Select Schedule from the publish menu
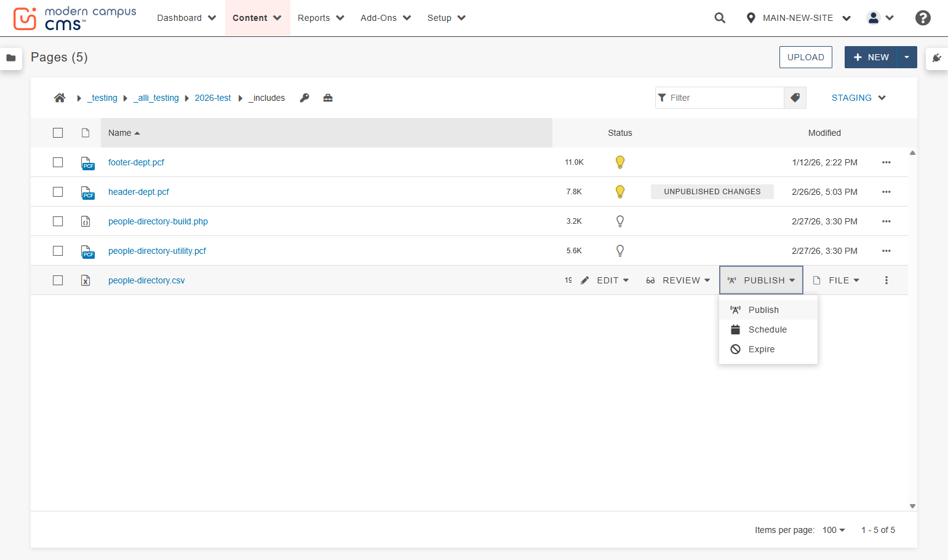The height and width of the screenshot is (560, 948). 768,329
